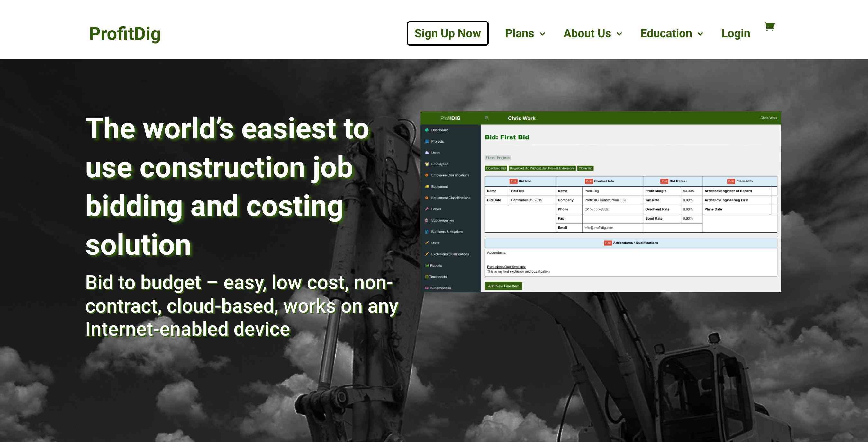Viewport: 868px width, 442px height.
Task: Click the '50.00%' profit margin value
Action: point(689,191)
